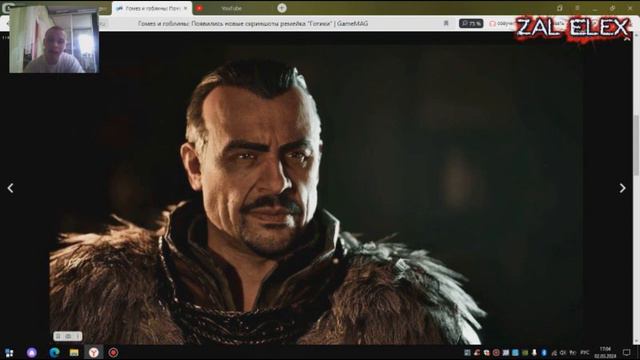Open File Explorer from the taskbar
640x360 pixels.
(x=74, y=353)
